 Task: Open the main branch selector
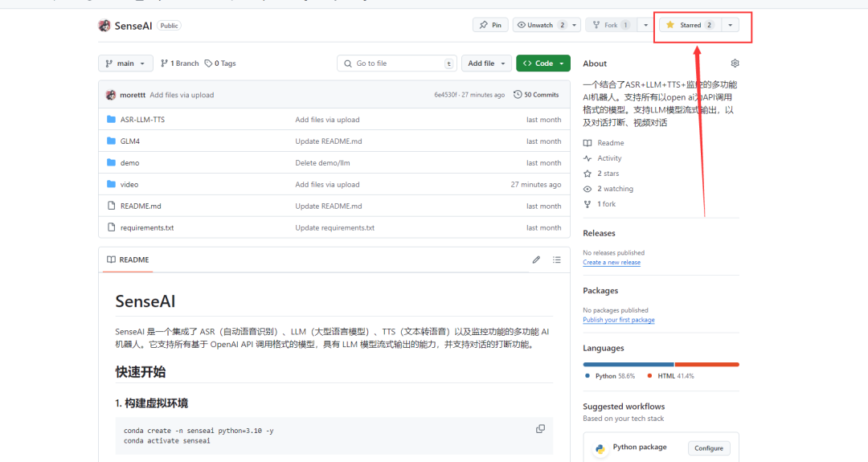pos(125,63)
